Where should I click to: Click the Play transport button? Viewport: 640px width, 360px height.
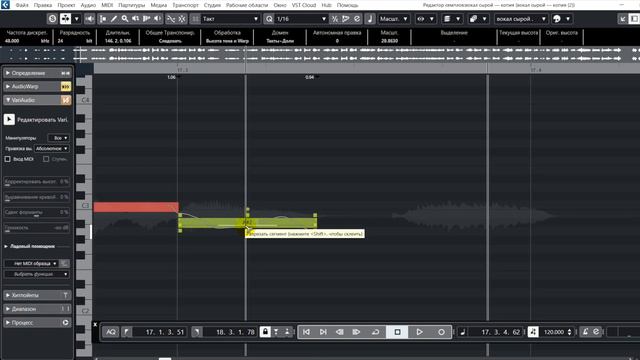click(419, 332)
